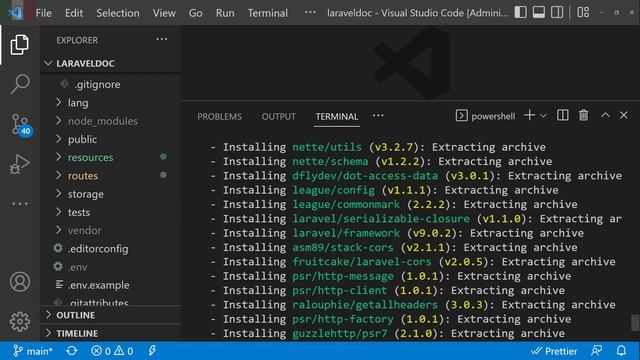640x360 pixels.
Task: Show more panel tabs ellipsis
Action: 378,116
